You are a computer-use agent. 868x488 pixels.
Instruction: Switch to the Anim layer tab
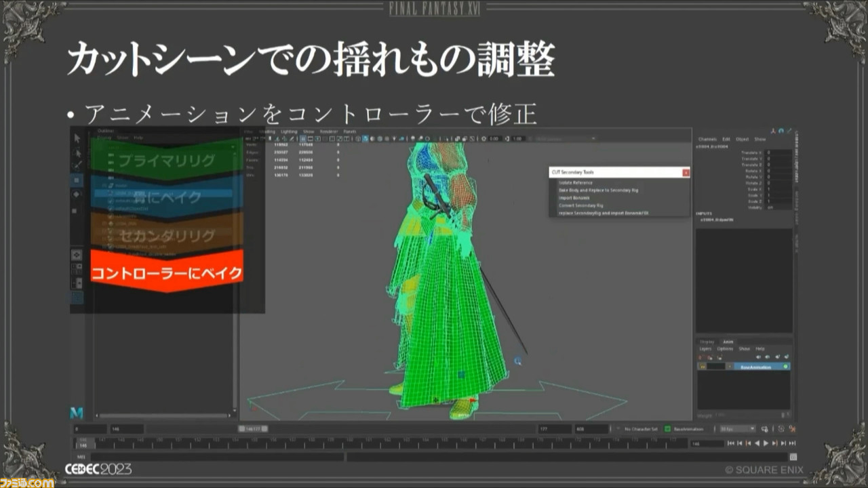[728, 342]
